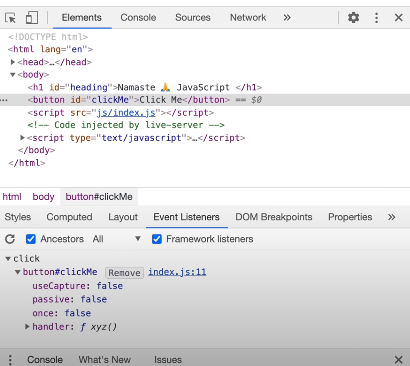The height and width of the screenshot is (366, 410).
Task: Disable the Framework listeners checkbox
Action: coord(157,239)
